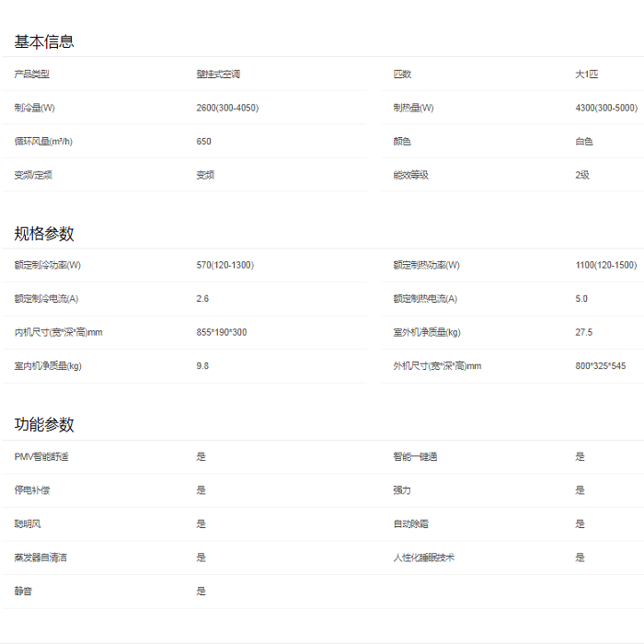This screenshot has width=644, height=644.
Task: Click the 能效等级 label
Action: [411, 175]
